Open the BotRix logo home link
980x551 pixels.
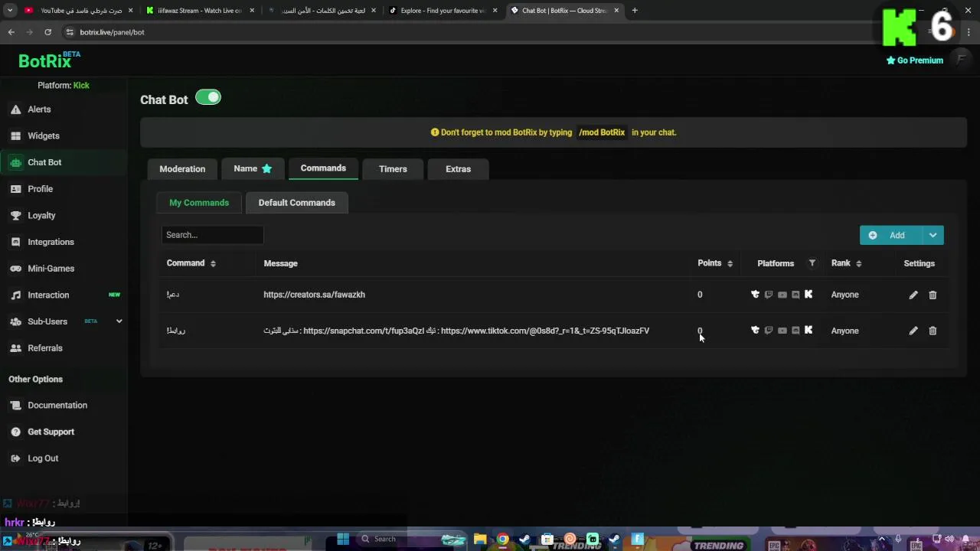49,60
